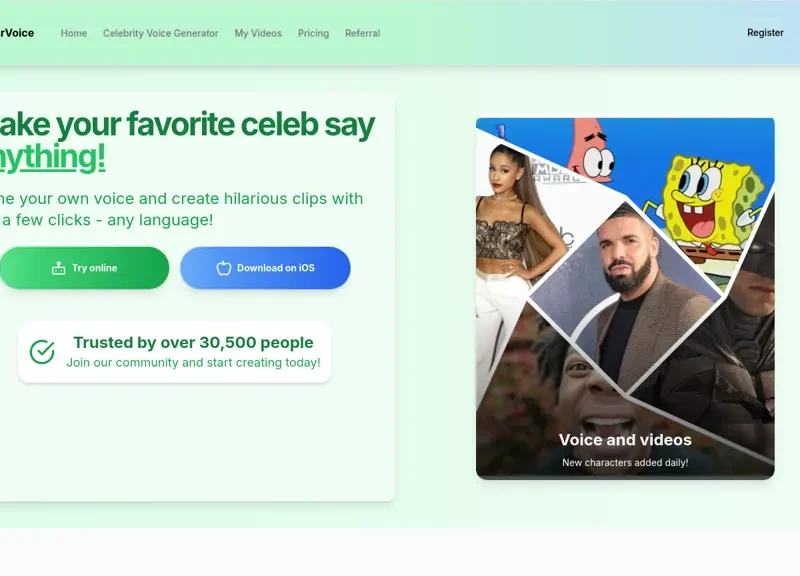Go to the Home nav item

(74, 33)
